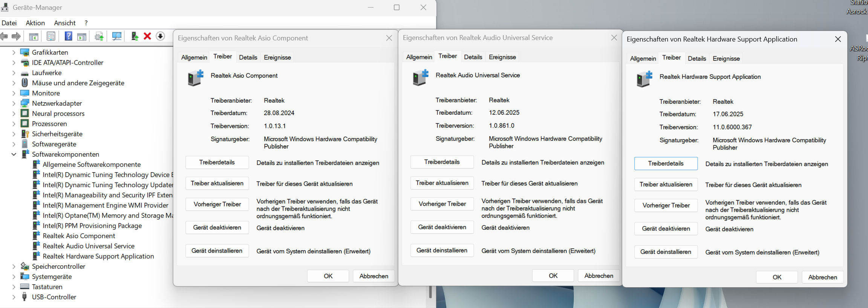Click the Back arrow in the toolbar
Screen dimensions: 868x308
click(x=4, y=36)
